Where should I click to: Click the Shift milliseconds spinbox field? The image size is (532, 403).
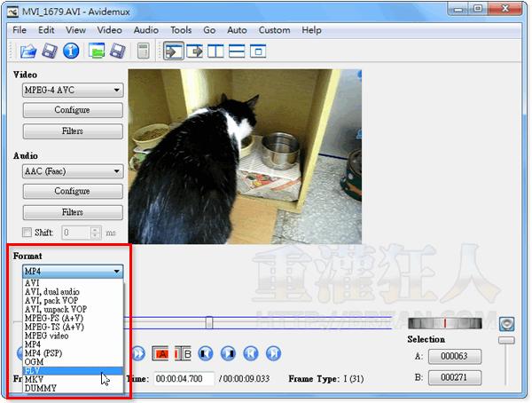[x=81, y=233]
